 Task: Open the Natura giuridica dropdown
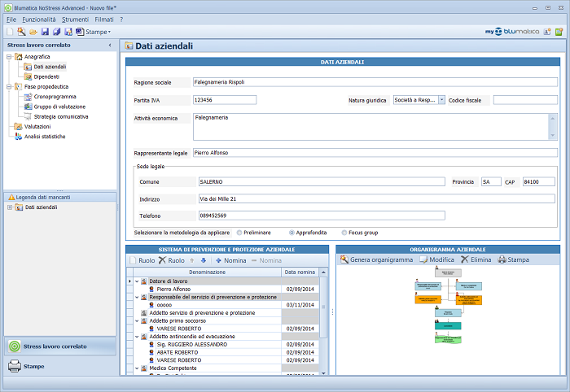click(x=441, y=100)
